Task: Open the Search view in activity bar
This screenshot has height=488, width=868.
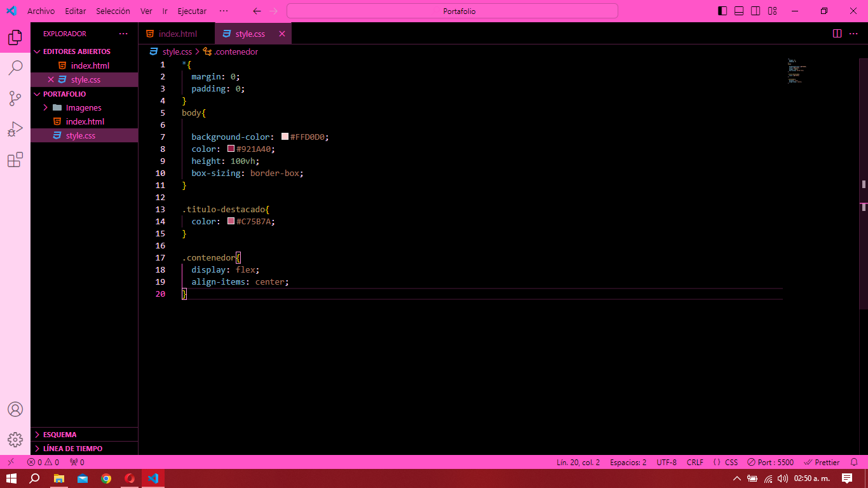Action: click(15, 67)
